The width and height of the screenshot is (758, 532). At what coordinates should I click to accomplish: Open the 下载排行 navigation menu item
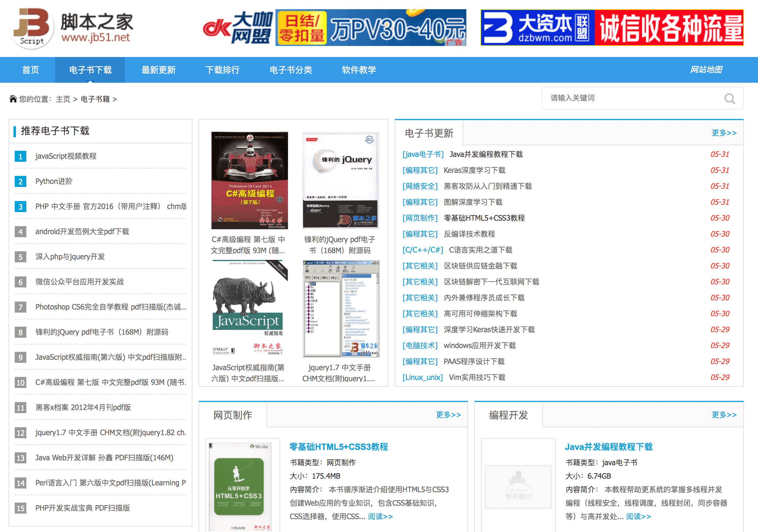pos(222,70)
